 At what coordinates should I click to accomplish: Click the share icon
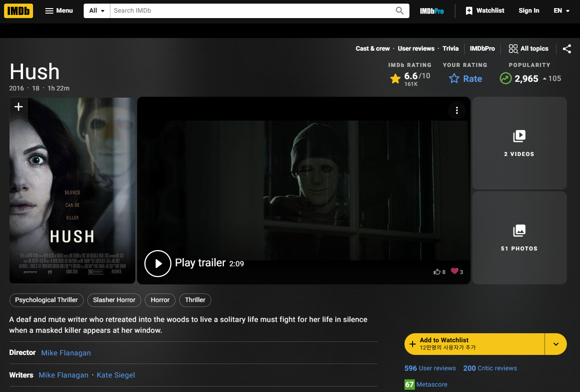click(x=567, y=49)
